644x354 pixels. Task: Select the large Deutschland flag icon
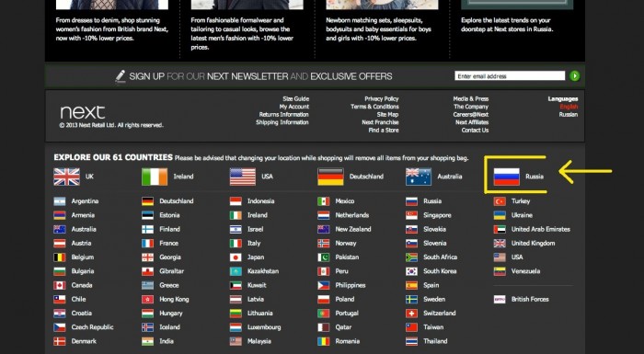click(x=330, y=177)
